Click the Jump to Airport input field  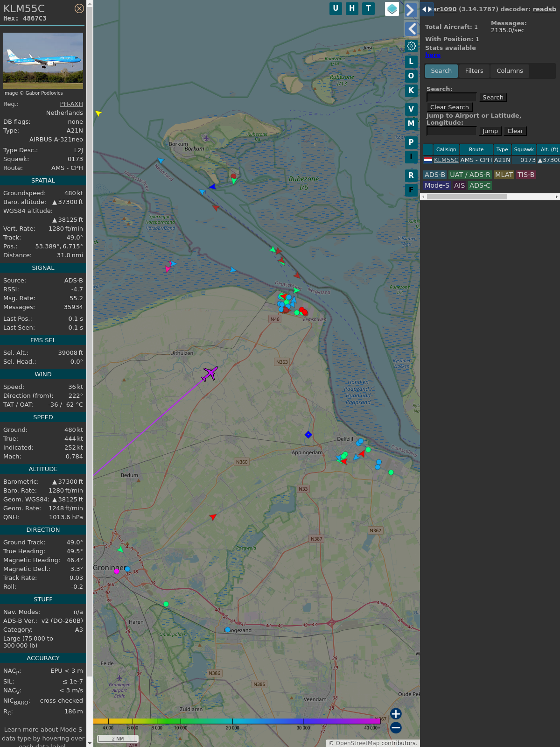point(451,131)
